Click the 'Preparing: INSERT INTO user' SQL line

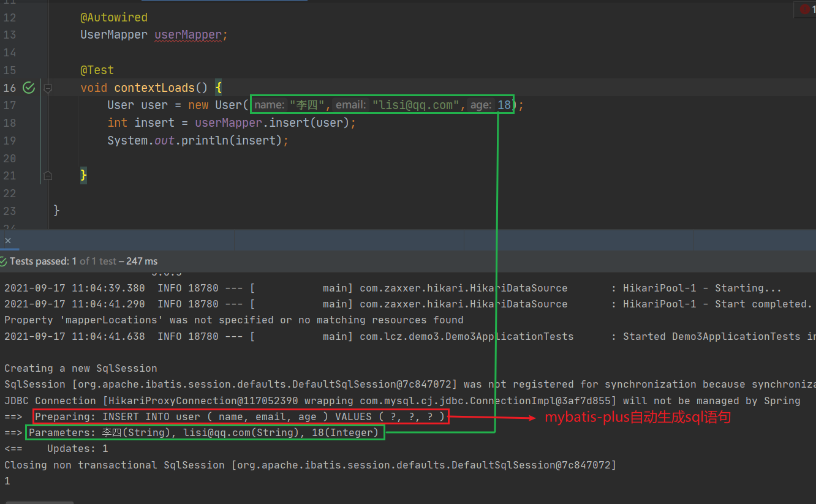click(240, 417)
